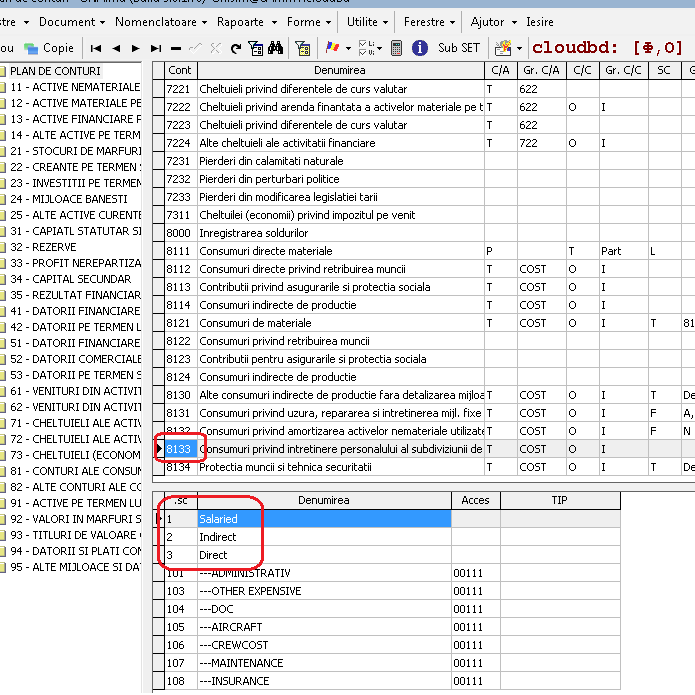
Task: Open the calculator icon
Action: (x=397, y=48)
